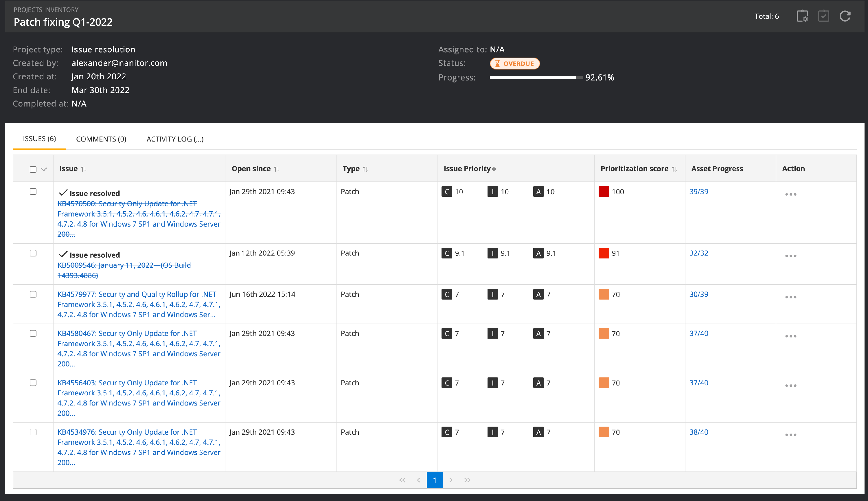
Task: Click the 30/39 asset progress link
Action: (x=698, y=294)
